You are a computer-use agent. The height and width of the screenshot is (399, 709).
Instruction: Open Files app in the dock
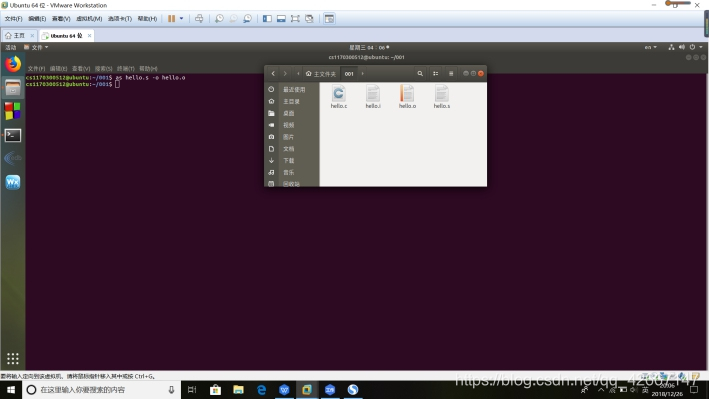tap(13, 88)
